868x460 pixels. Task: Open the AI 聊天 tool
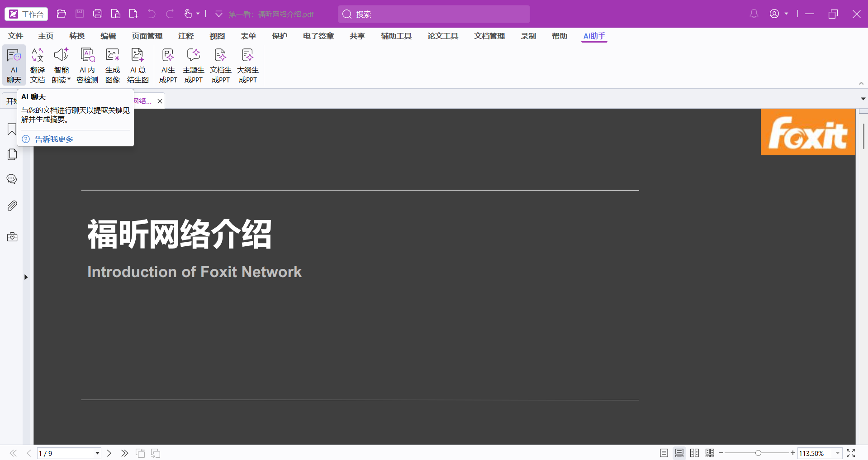[14, 66]
